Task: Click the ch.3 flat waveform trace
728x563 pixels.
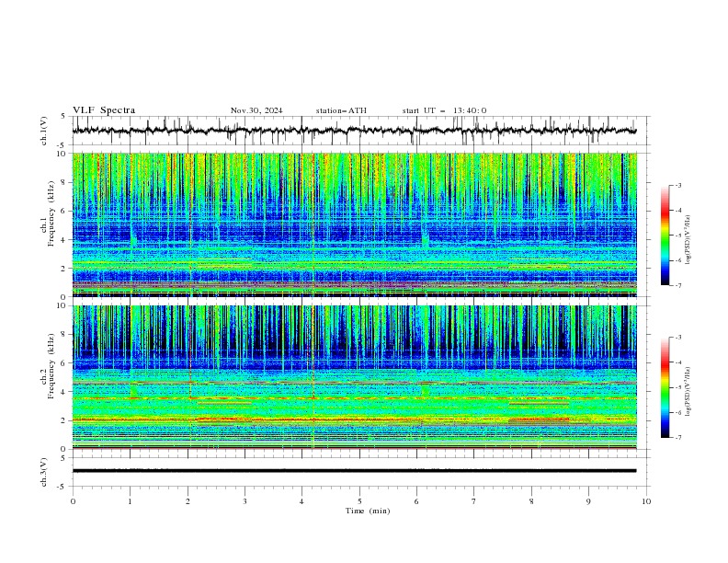Action: pos(354,471)
